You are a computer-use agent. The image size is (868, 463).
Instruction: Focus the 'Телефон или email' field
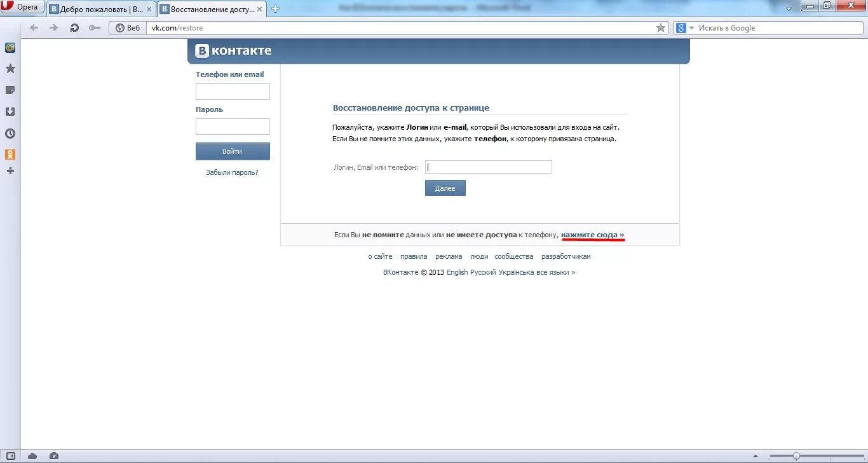point(233,92)
